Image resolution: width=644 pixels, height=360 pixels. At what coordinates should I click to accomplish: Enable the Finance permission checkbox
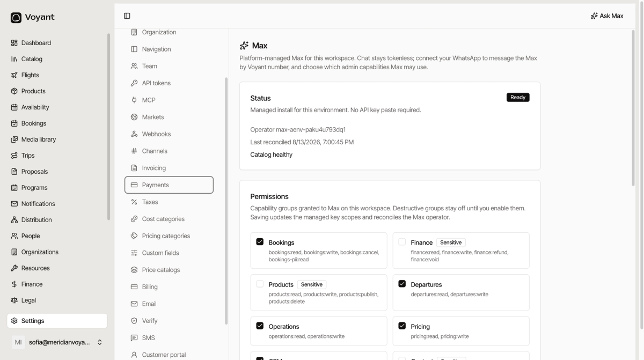pos(402,242)
